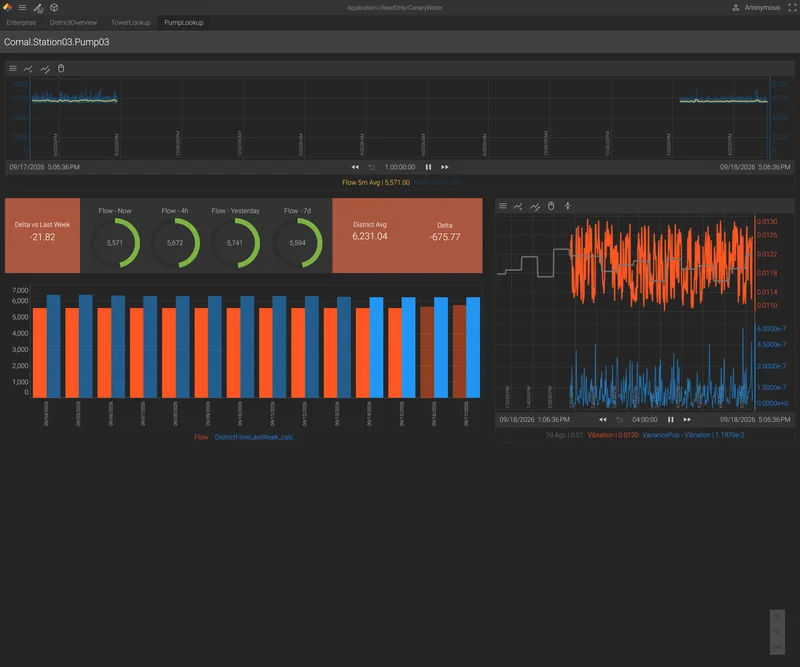This screenshot has height=667, width=800.
Task: Click the cube icon in the top bar
Action: 54,8
